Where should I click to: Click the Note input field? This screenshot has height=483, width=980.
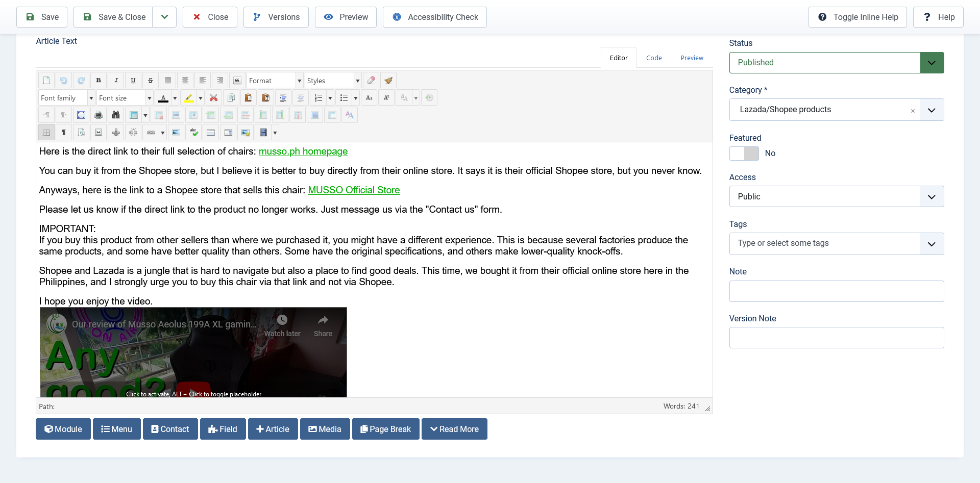(x=837, y=291)
